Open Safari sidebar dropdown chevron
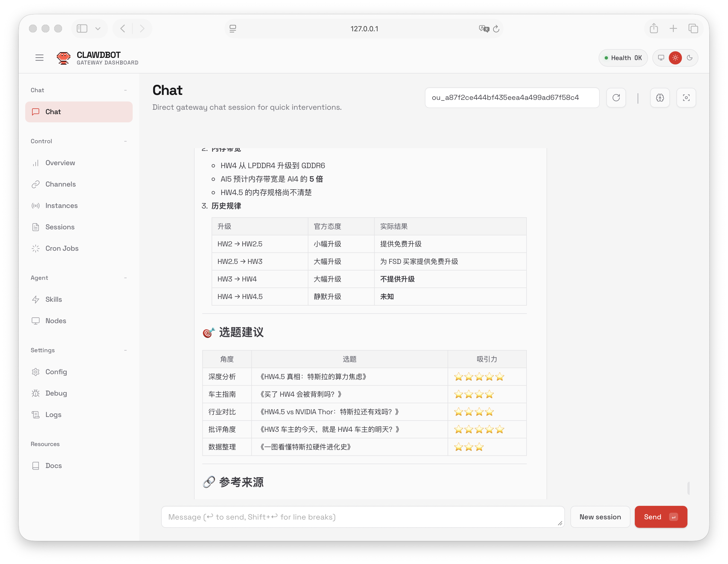 coord(98,29)
